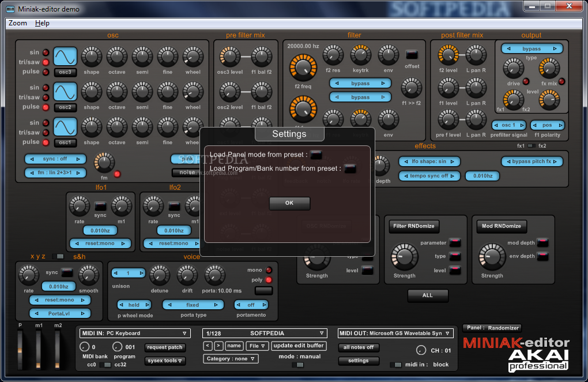Click the osc3 sine waveform display
588x382 pixels.
point(65,57)
